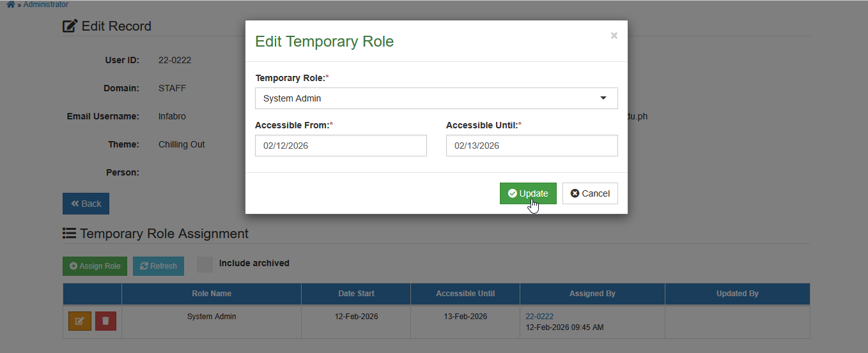Click the Accessible From date field
The width and height of the screenshot is (868, 353).
(x=341, y=146)
